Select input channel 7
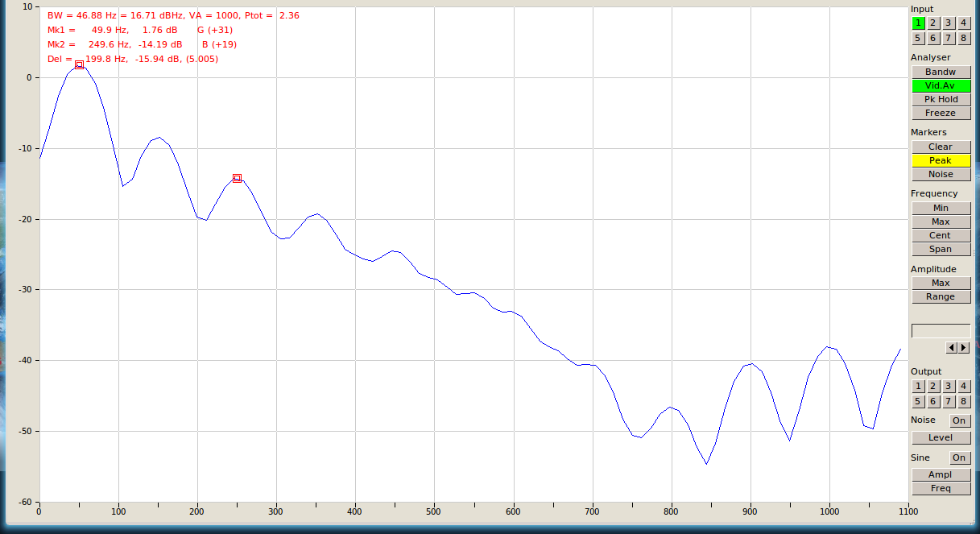 pyautogui.click(x=949, y=39)
